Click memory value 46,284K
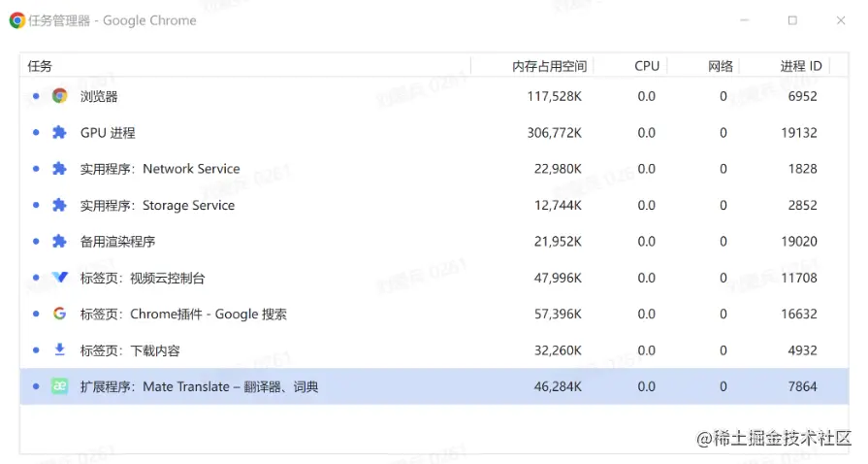 pyautogui.click(x=558, y=387)
